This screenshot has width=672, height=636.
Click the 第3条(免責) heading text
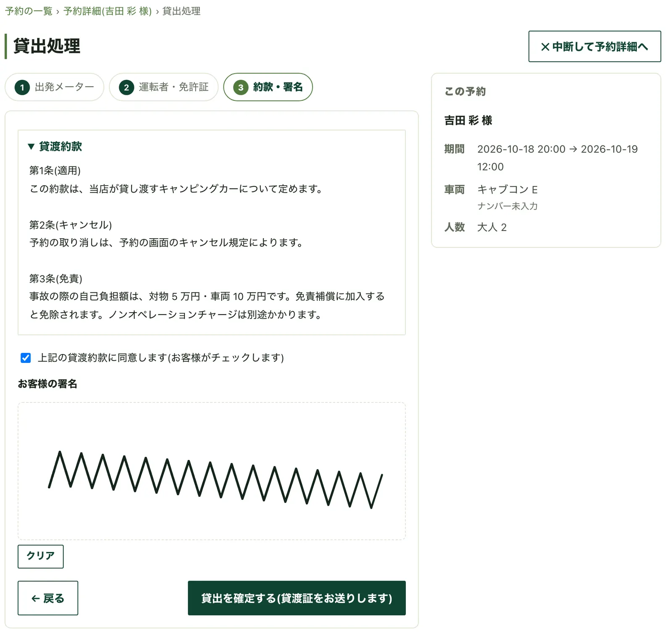[56, 279]
